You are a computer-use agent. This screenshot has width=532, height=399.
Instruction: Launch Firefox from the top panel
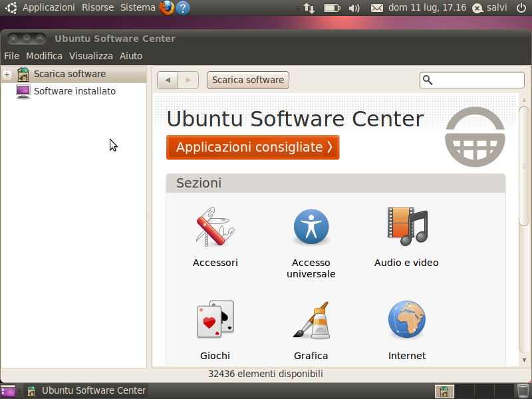pyautogui.click(x=167, y=7)
